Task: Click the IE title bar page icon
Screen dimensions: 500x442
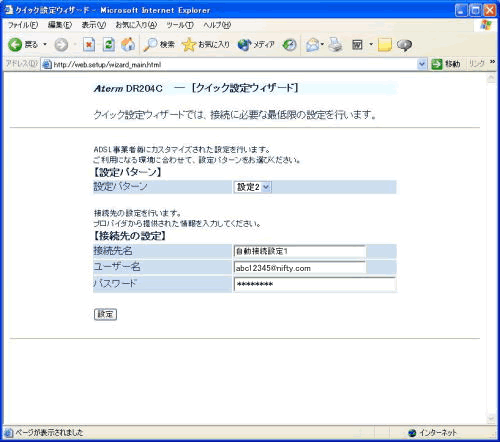Action: [9, 10]
